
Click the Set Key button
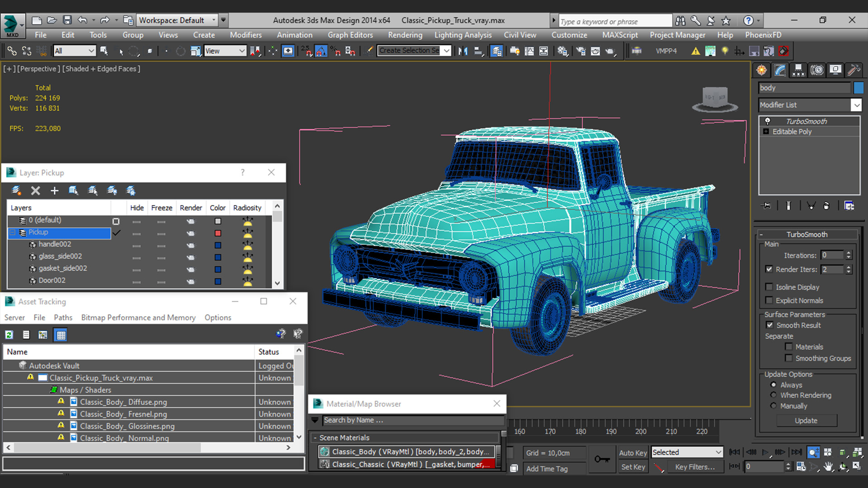(x=633, y=467)
